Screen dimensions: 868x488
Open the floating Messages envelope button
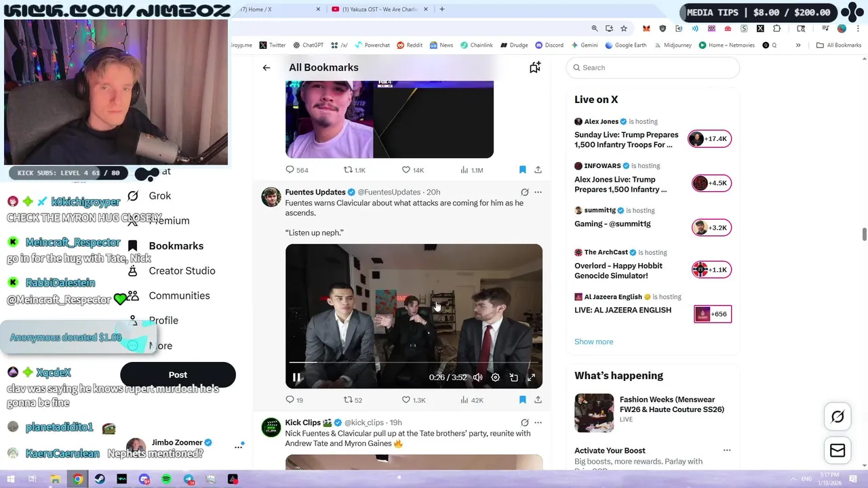click(837, 450)
